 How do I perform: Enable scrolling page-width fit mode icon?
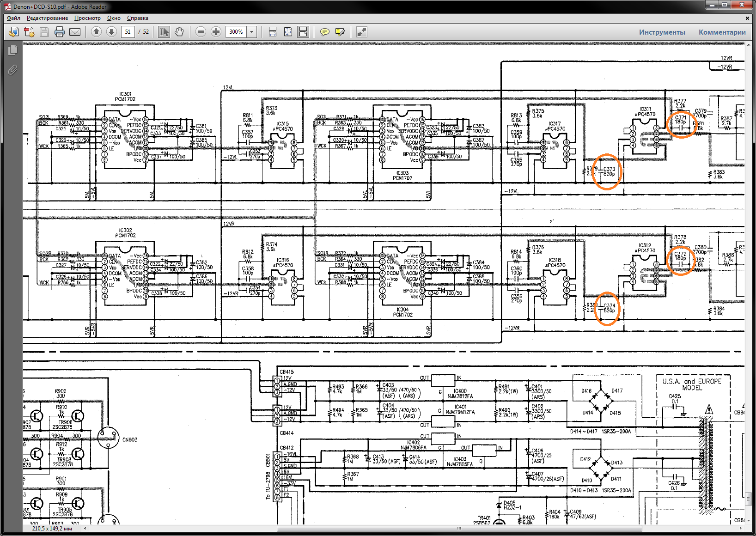click(273, 31)
